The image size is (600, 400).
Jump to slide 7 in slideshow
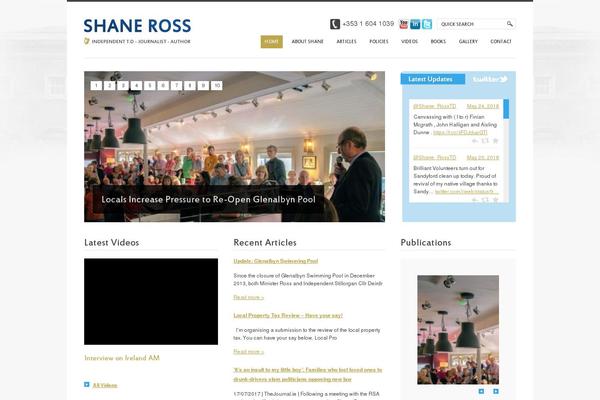pos(176,86)
